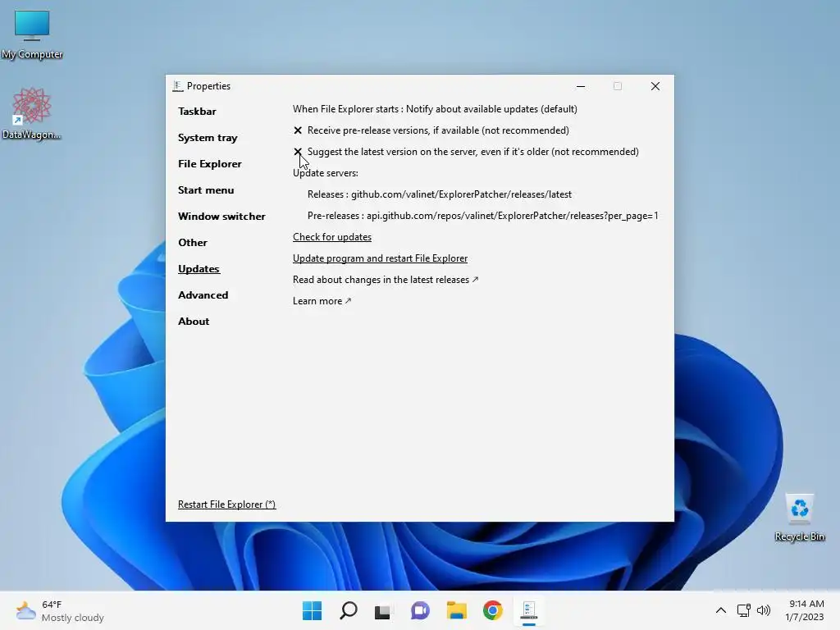Toggle suggest latest server version option

[x=466, y=152]
